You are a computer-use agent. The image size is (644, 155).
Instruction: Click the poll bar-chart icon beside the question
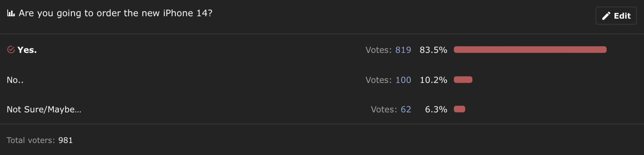11,13
